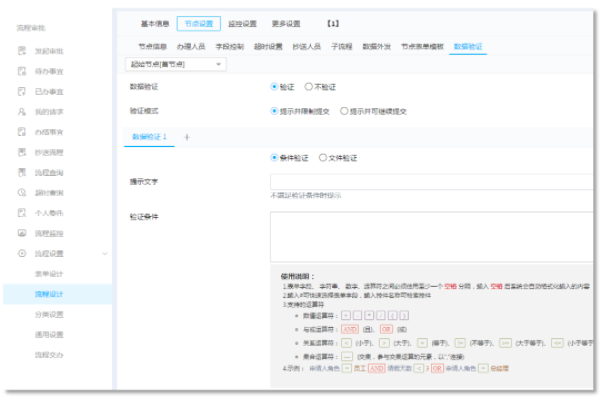The image size is (602, 398).
Task: Switch to the 节点设置 tab
Action: pyautogui.click(x=198, y=24)
